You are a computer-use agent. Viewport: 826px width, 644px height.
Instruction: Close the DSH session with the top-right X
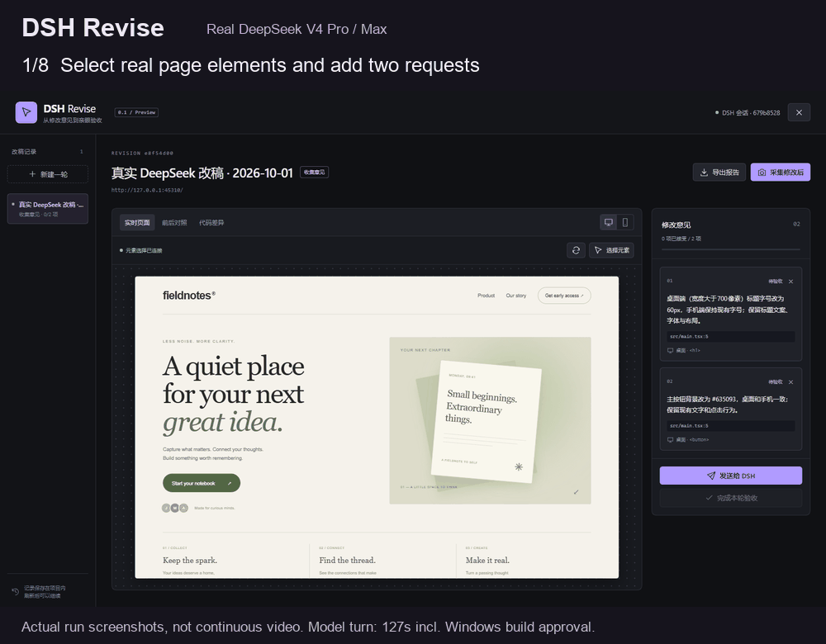(x=799, y=112)
